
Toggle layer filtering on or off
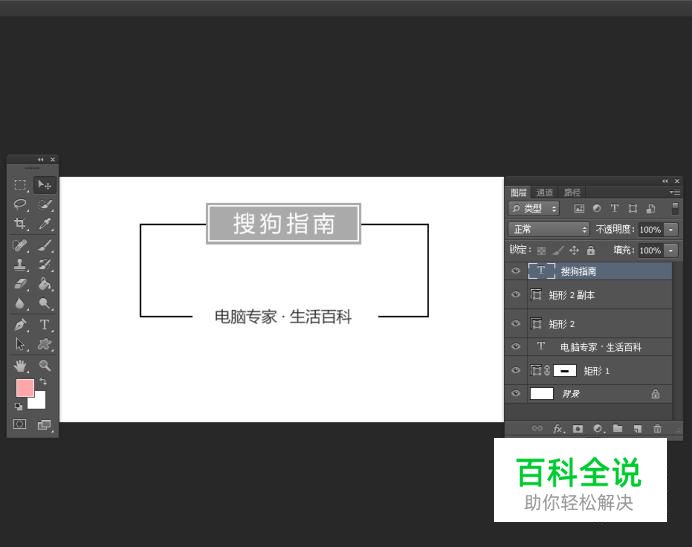[x=675, y=208]
